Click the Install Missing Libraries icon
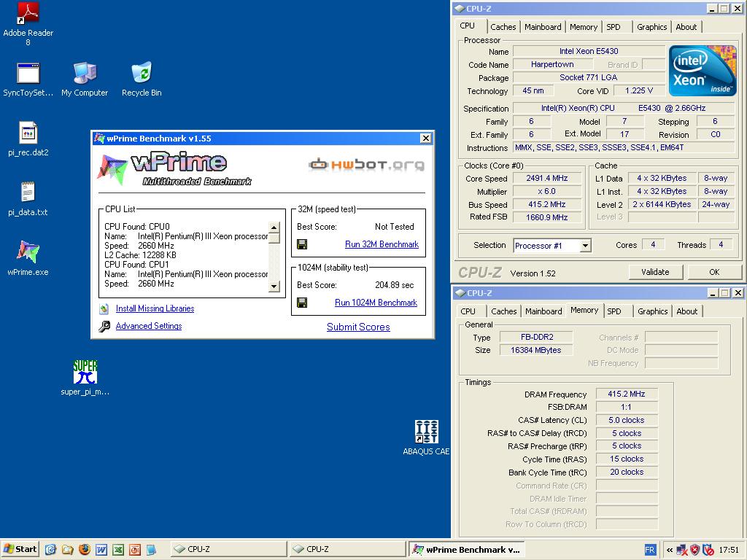This screenshot has width=747, height=560. tap(104, 308)
